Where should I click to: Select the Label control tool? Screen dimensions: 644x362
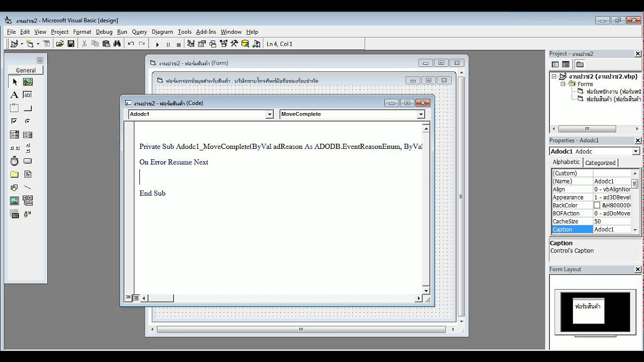pos(14,95)
